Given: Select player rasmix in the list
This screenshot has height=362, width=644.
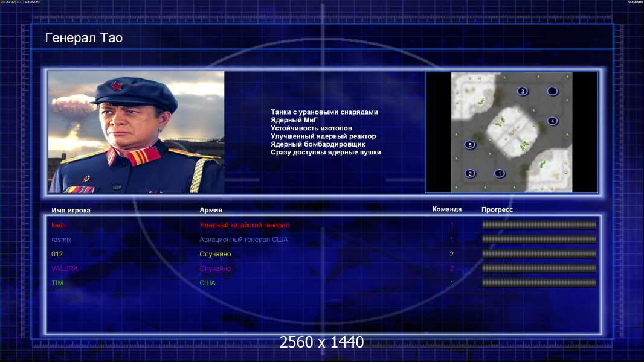Looking at the screenshot, I should coord(62,240).
